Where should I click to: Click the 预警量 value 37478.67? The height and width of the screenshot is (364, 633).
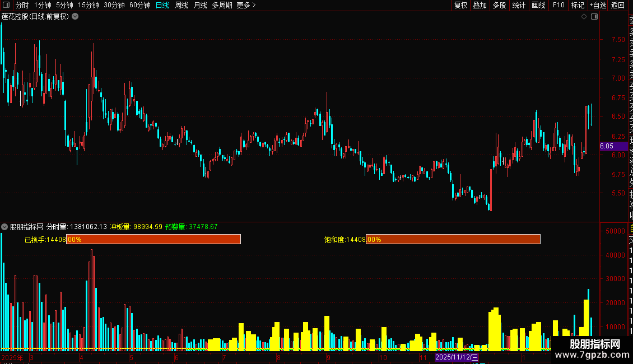coord(203,227)
